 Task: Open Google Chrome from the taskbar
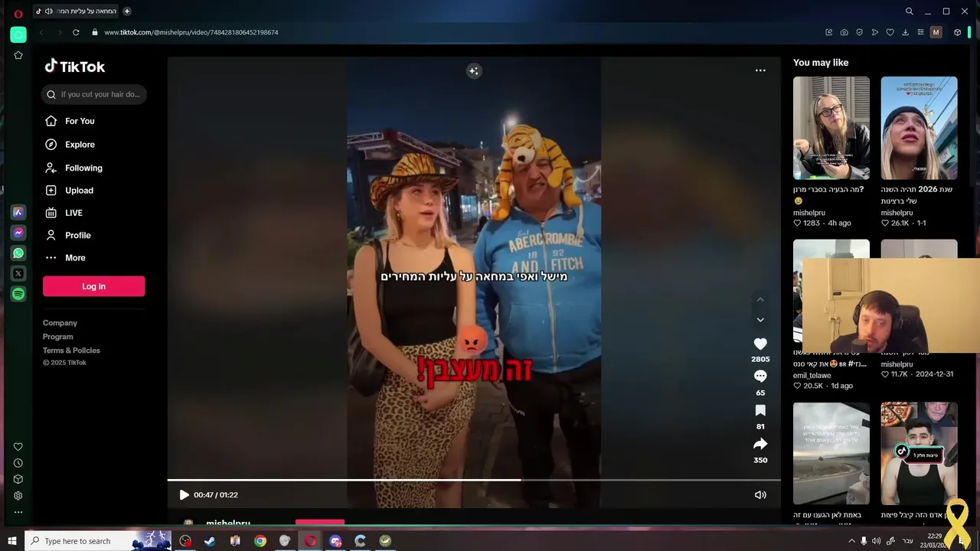pos(260,541)
